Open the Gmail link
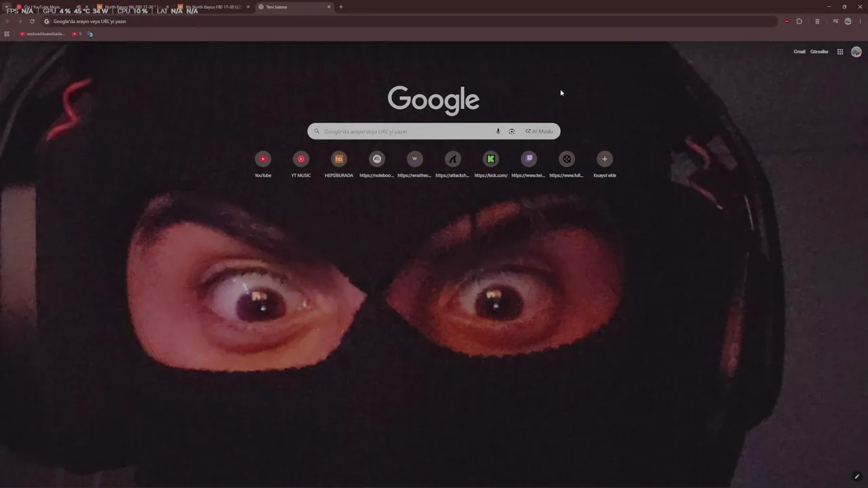Viewport: 868px width, 488px height. (800, 52)
